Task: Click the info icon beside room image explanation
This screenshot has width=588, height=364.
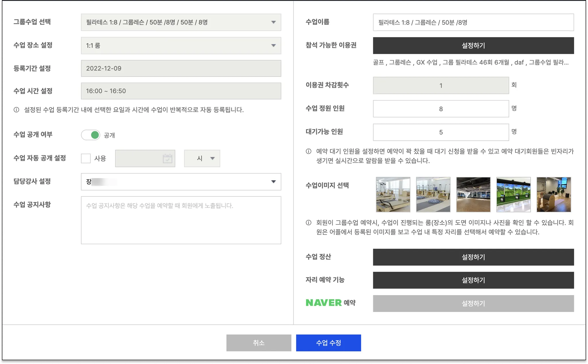Action: click(309, 223)
